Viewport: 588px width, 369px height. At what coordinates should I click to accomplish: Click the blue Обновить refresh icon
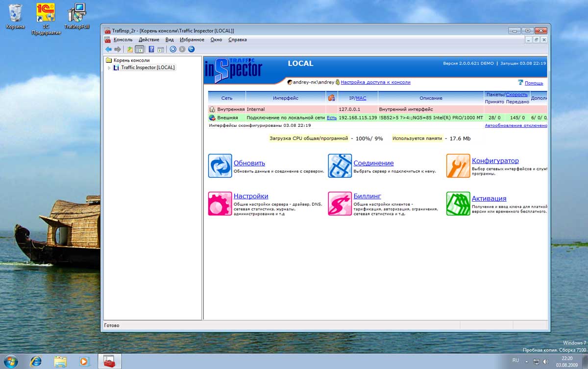tap(220, 166)
